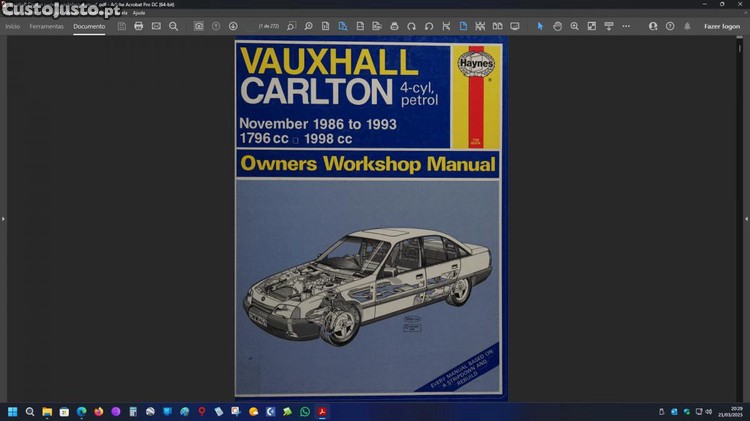
Task: Open WhatsApp from the taskbar
Action: 305,411
